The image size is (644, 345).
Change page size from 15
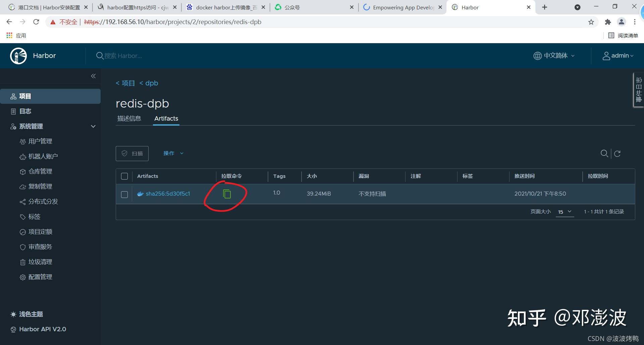pos(565,212)
